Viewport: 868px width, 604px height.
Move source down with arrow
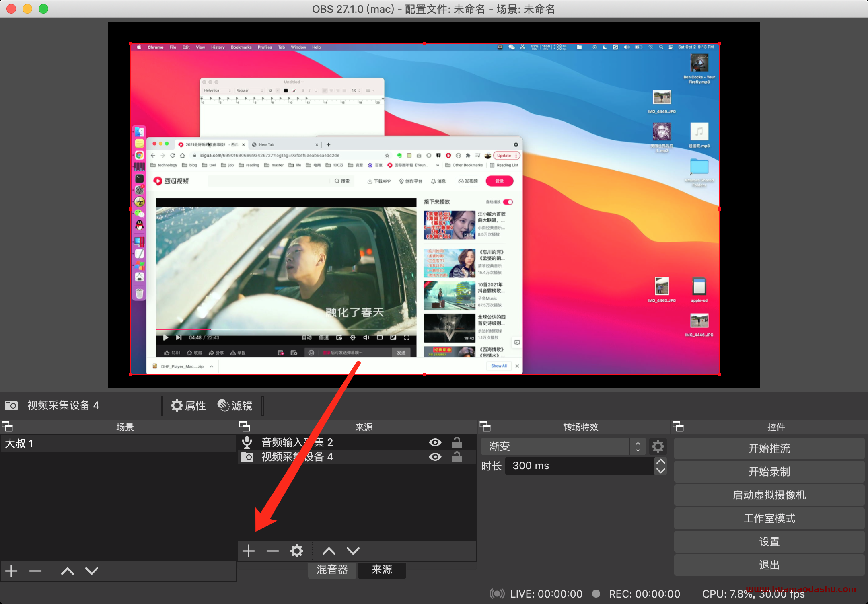[x=353, y=551]
